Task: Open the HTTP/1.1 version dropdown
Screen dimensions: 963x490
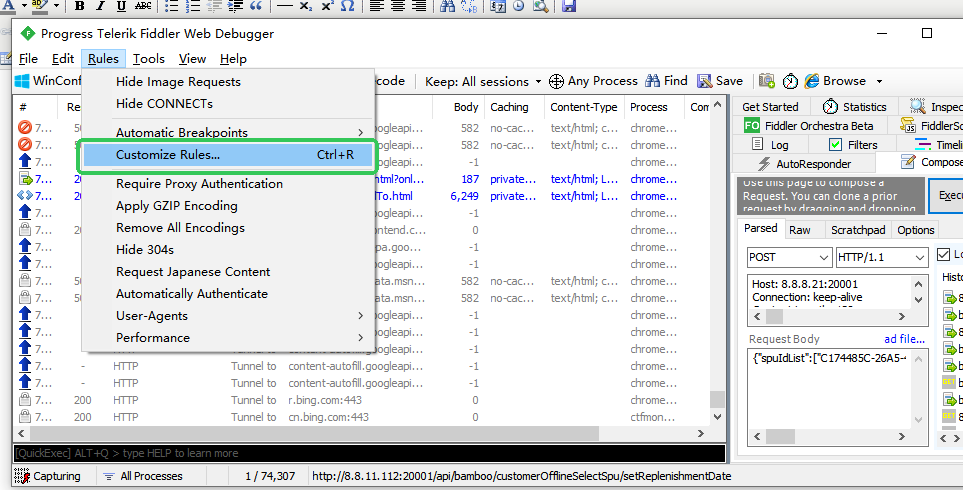Action: (x=919, y=258)
